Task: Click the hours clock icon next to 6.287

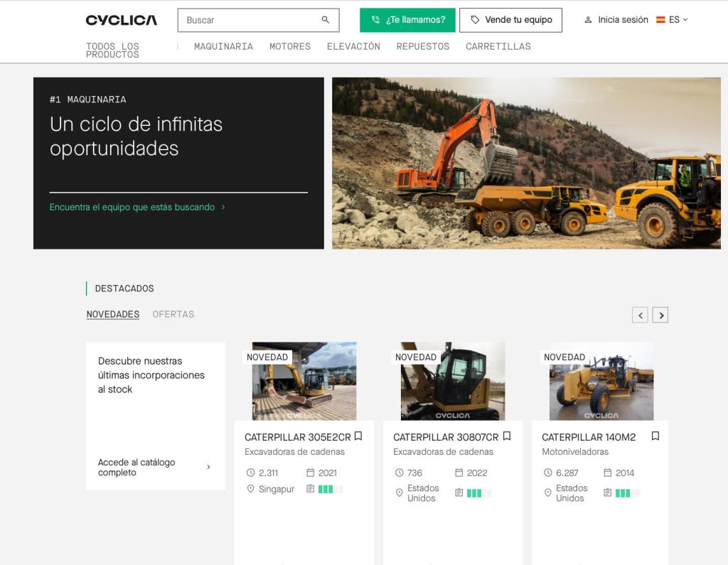Action: (x=548, y=473)
